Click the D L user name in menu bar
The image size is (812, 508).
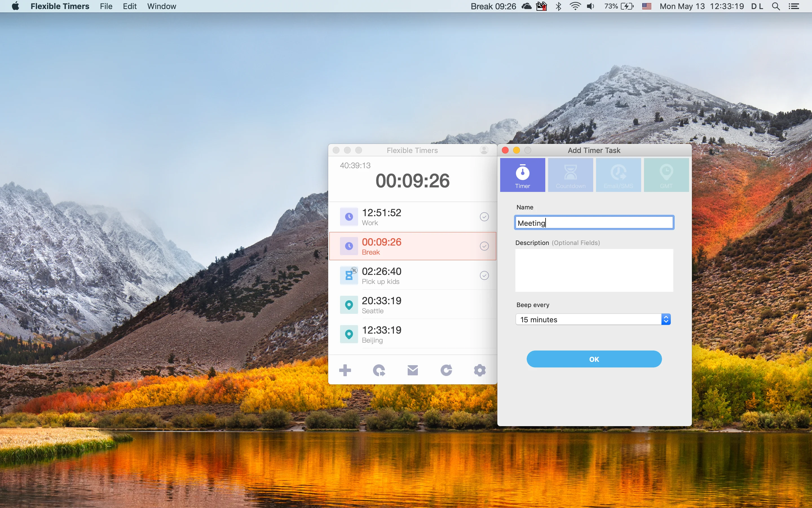[x=757, y=6]
